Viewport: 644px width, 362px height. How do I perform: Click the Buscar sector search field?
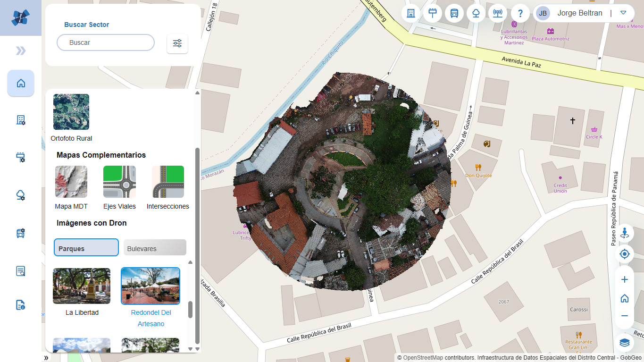(106, 42)
